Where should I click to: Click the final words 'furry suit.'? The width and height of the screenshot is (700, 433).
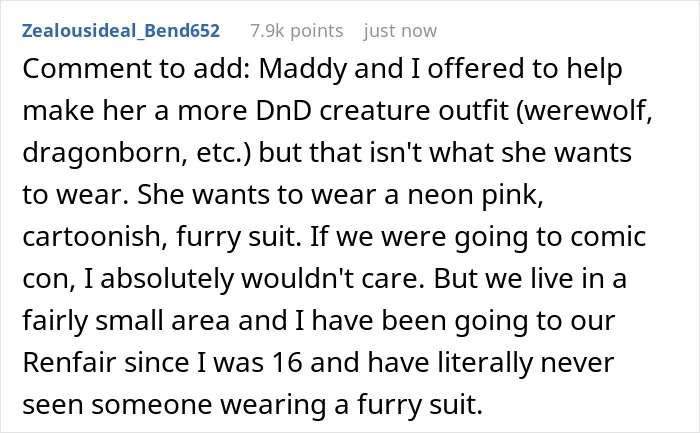[x=420, y=405]
